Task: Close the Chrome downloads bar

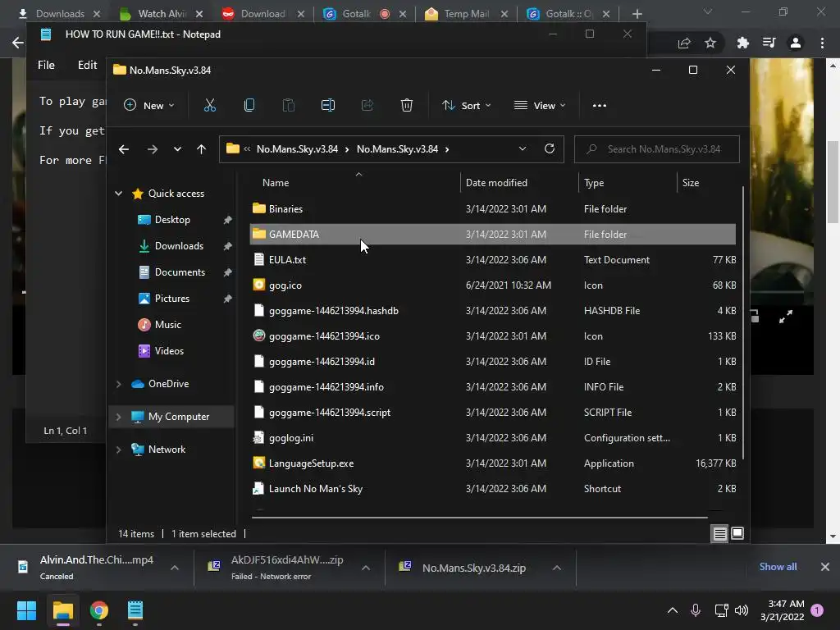Action: click(825, 567)
